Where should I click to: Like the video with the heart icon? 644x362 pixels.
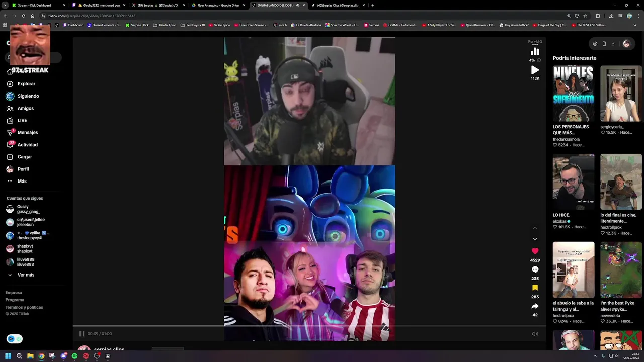coord(535,251)
